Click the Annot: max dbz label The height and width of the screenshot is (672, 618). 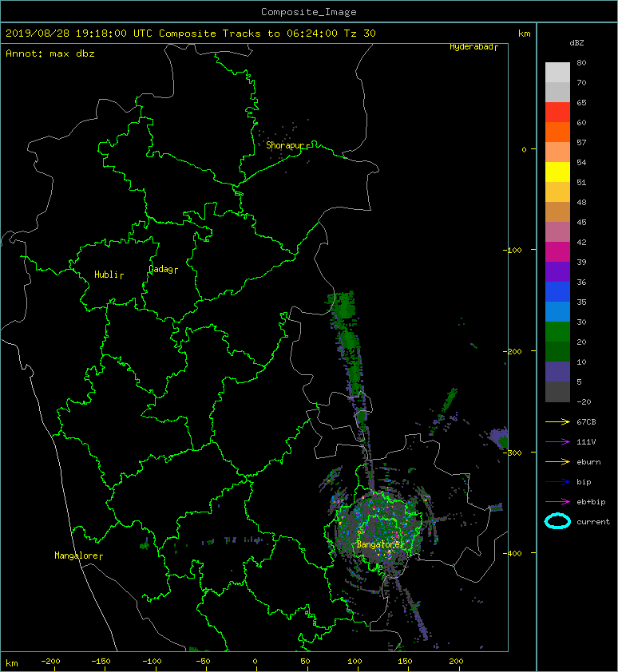50,53
